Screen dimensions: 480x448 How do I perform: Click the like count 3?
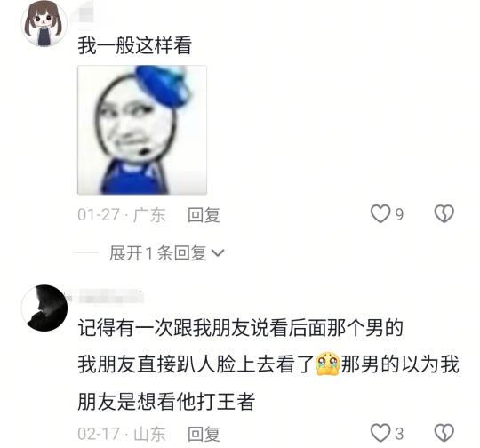tap(399, 434)
